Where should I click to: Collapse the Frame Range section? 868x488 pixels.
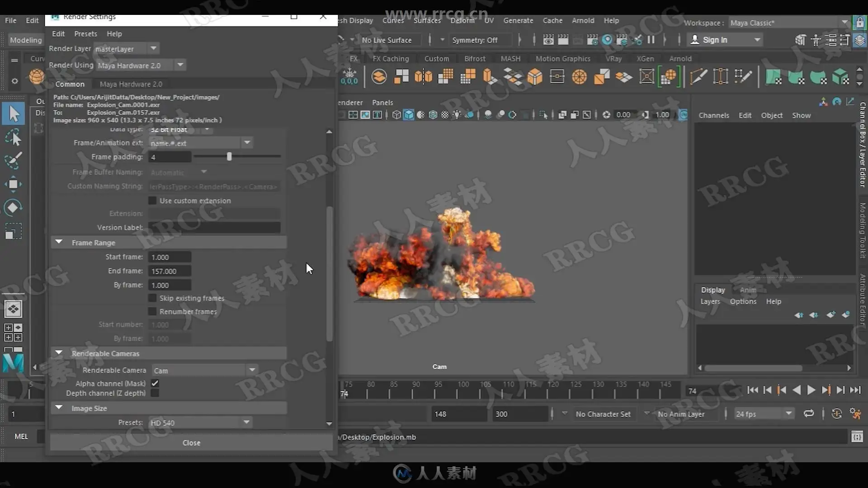(59, 243)
